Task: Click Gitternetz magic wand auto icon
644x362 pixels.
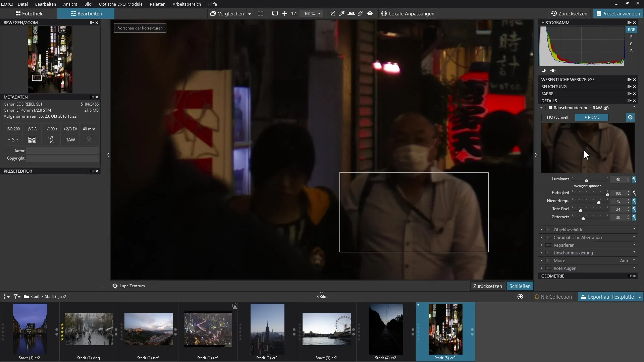Action: 634,217
